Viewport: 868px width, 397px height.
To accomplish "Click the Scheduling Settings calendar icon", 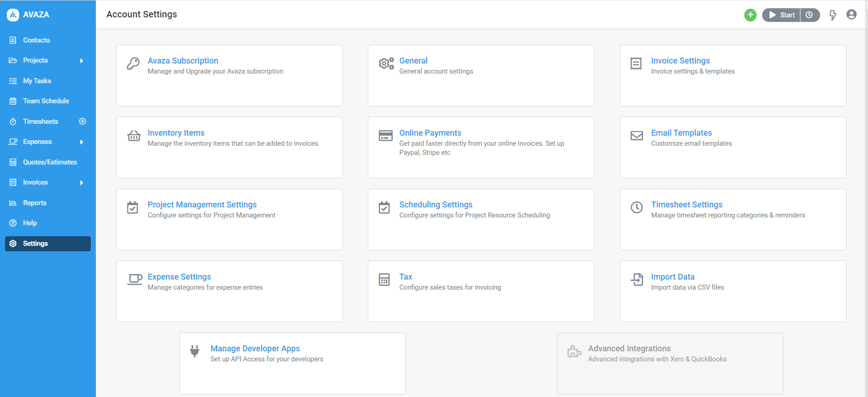I will [384, 207].
